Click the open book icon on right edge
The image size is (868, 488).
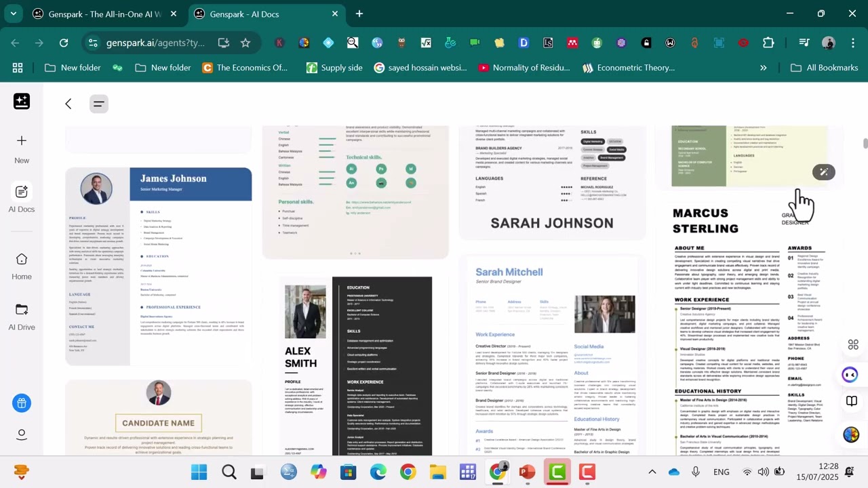[852, 401]
